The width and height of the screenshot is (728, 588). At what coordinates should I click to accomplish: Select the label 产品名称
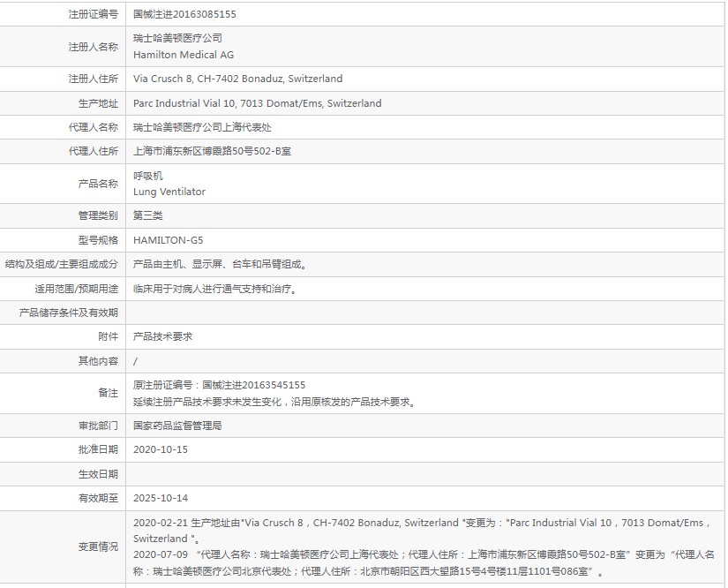99,184
